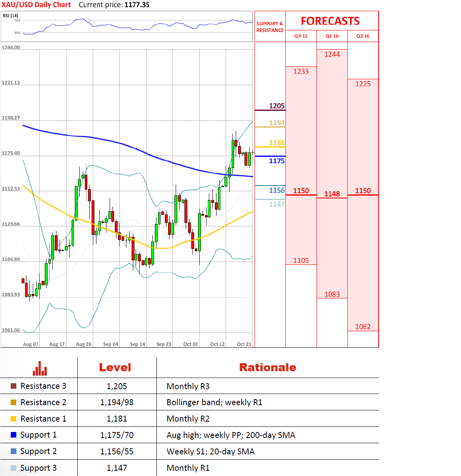This screenshot has width=461, height=476.
Task: Click the Rationale column header
Action: coord(268,368)
